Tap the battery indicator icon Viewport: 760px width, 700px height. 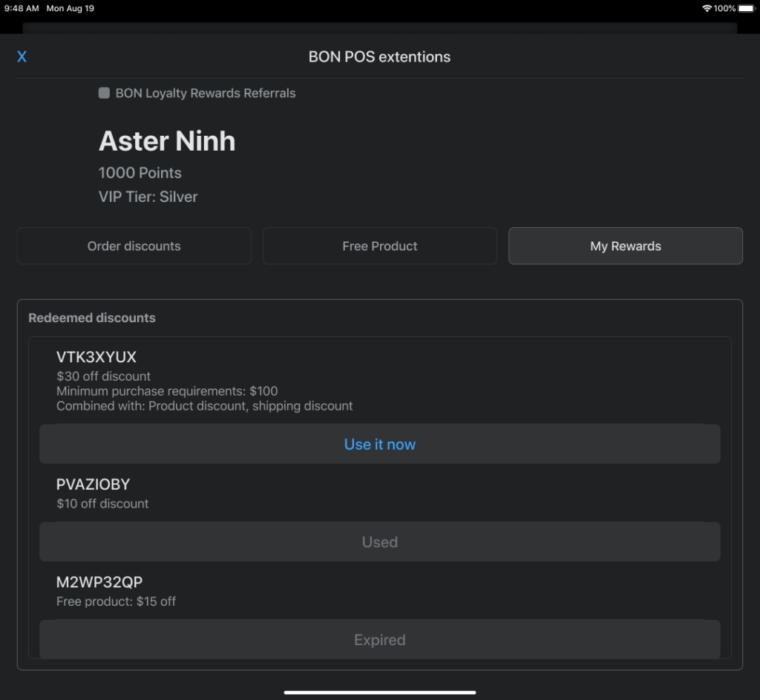[745, 8]
